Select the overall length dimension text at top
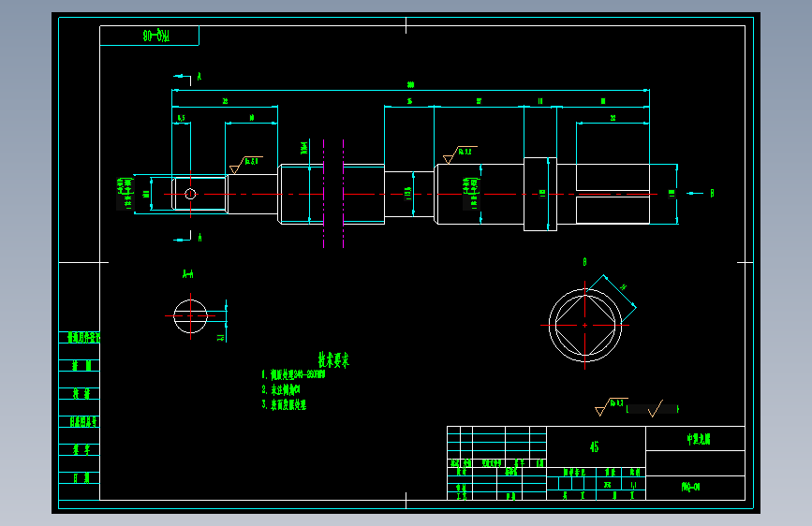Viewport: 812px width, 526px height. (x=410, y=84)
